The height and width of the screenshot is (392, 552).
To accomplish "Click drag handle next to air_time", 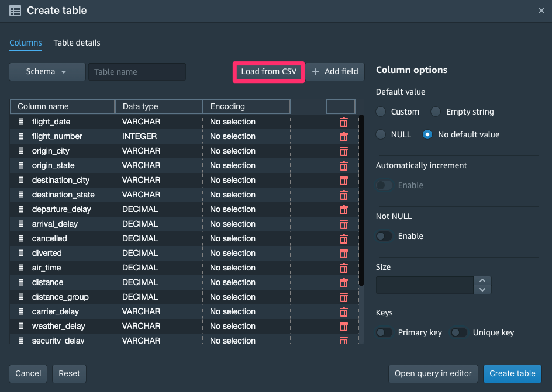I will 21,268.
